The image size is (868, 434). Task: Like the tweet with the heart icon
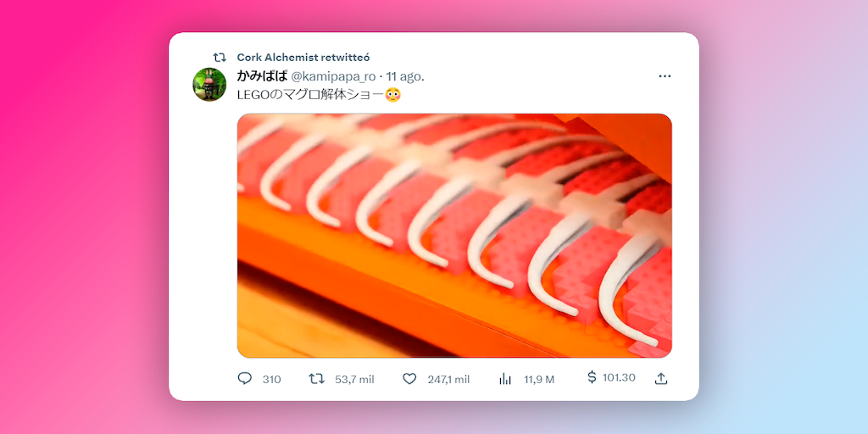pos(409,379)
